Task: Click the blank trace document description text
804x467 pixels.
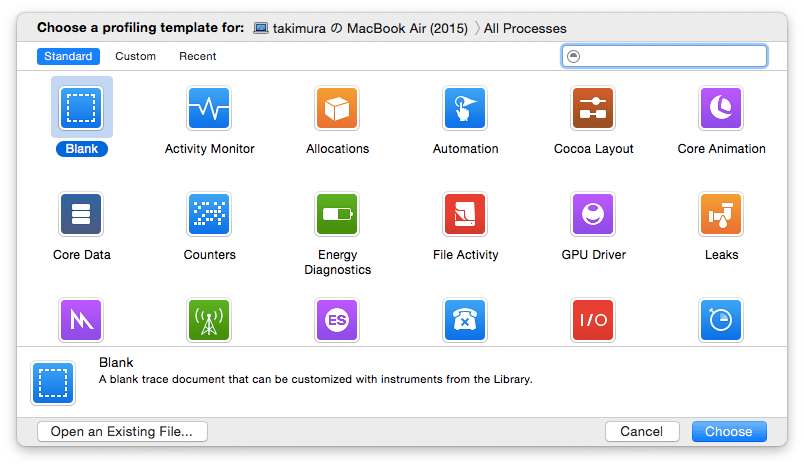Action: coord(315,379)
